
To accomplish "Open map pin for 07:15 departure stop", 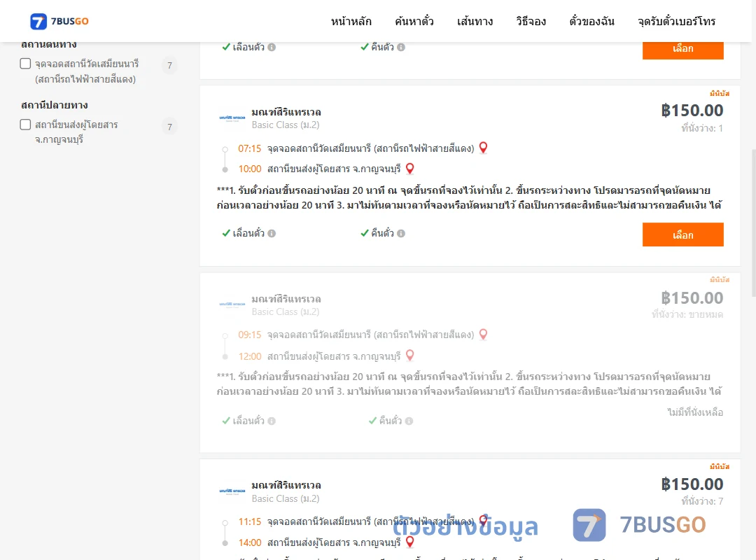I will pos(483,148).
